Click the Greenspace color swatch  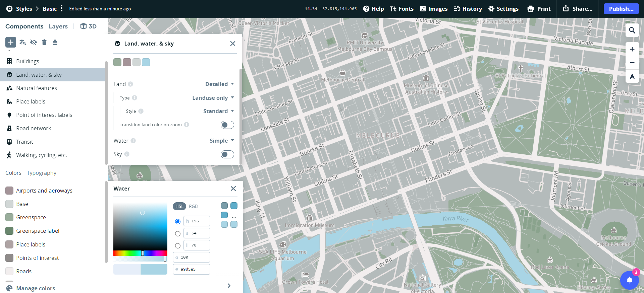point(9,217)
